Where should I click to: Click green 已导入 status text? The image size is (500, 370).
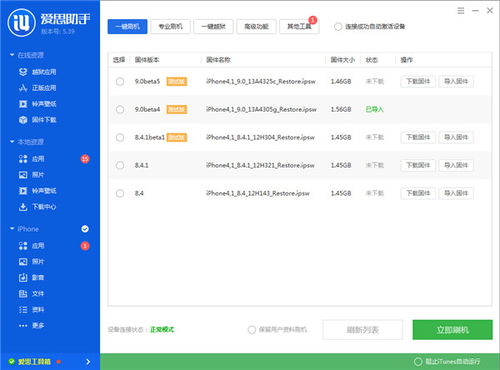(374, 109)
